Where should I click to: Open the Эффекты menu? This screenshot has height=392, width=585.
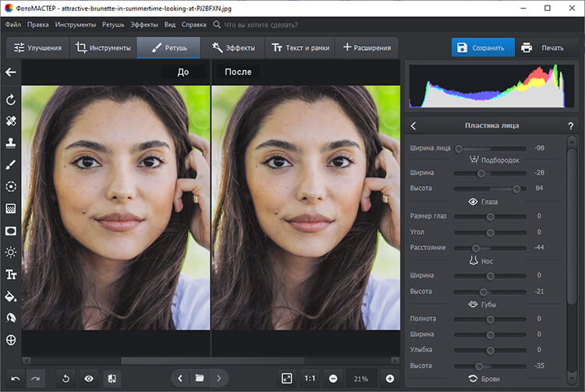[144, 24]
